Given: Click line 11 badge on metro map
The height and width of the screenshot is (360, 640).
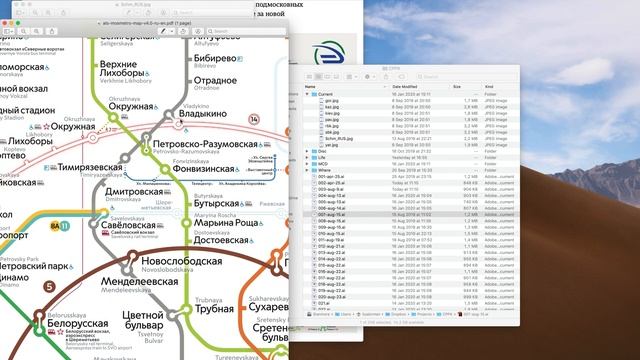Looking at the screenshot, I should tap(64, 226).
